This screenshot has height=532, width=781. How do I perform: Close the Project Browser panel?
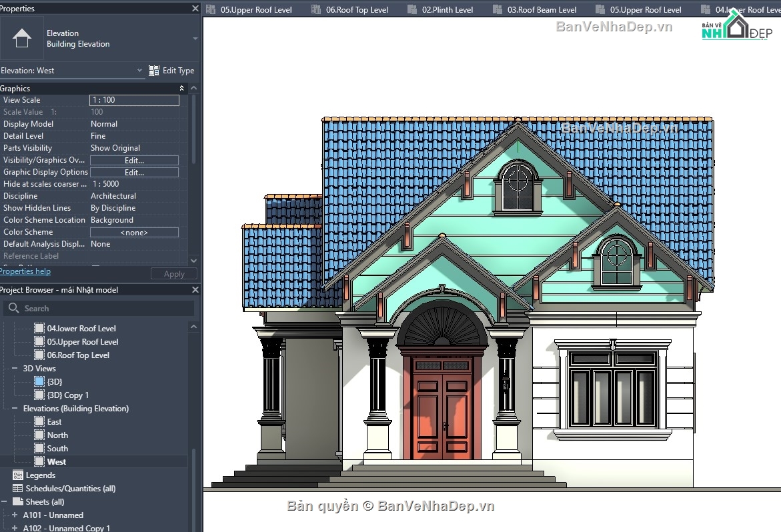coord(195,289)
